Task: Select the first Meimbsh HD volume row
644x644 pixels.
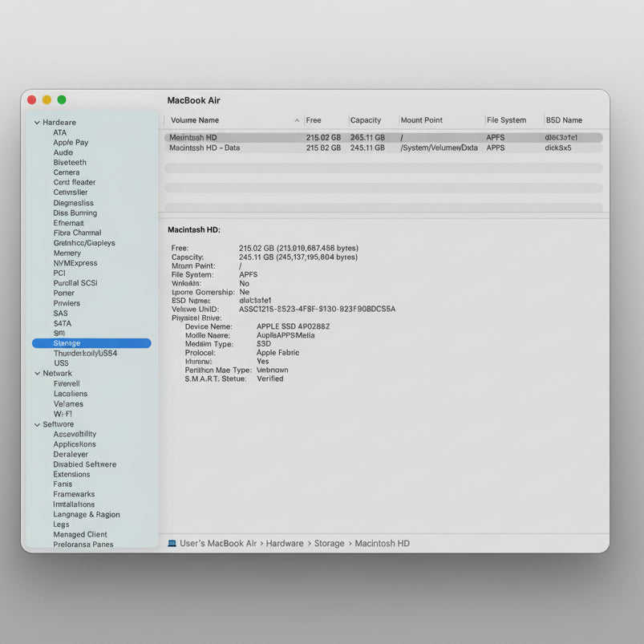Action: point(383,138)
